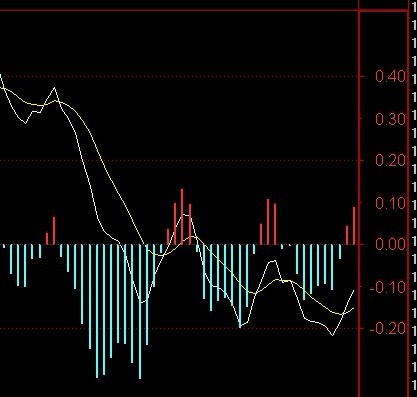Click the right end of the white line

(x=354, y=290)
